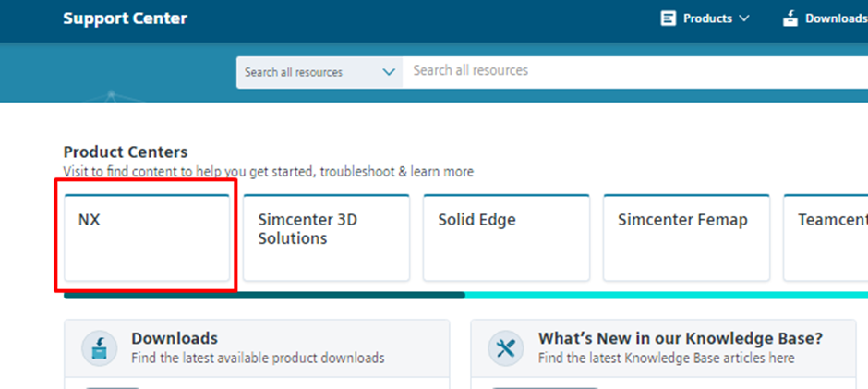Click the Knowledge Base wrench icon
The height and width of the screenshot is (389, 868).
coord(506,348)
